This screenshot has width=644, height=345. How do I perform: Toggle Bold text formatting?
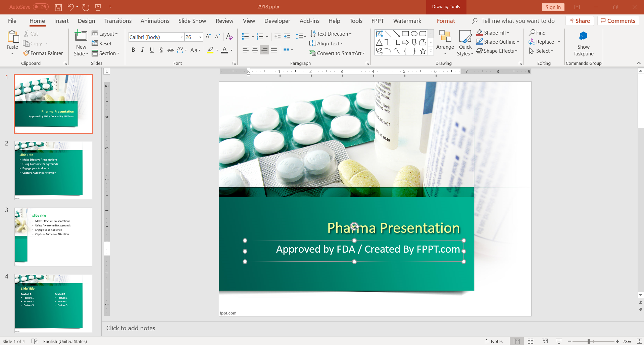tap(133, 50)
